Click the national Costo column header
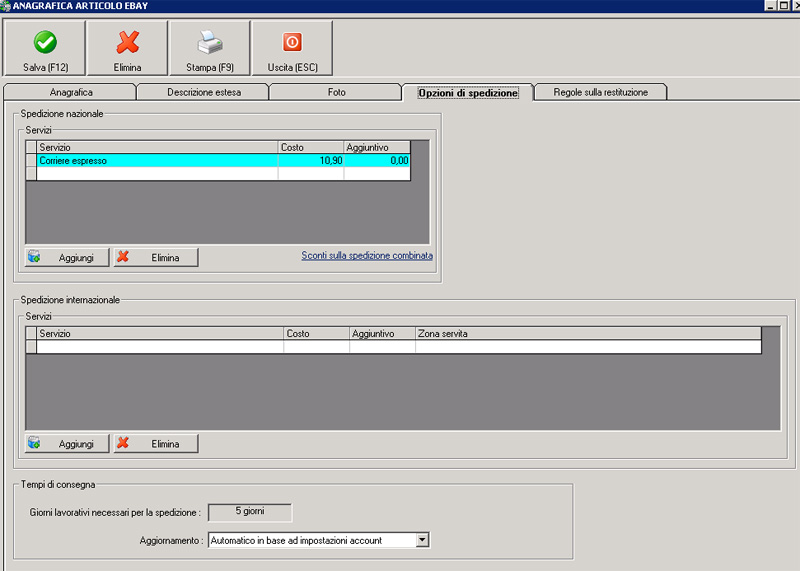 311,147
